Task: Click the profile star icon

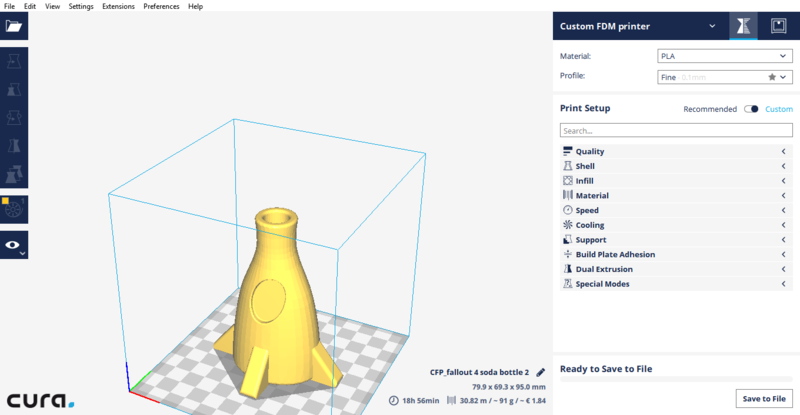Action: (x=772, y=77)
